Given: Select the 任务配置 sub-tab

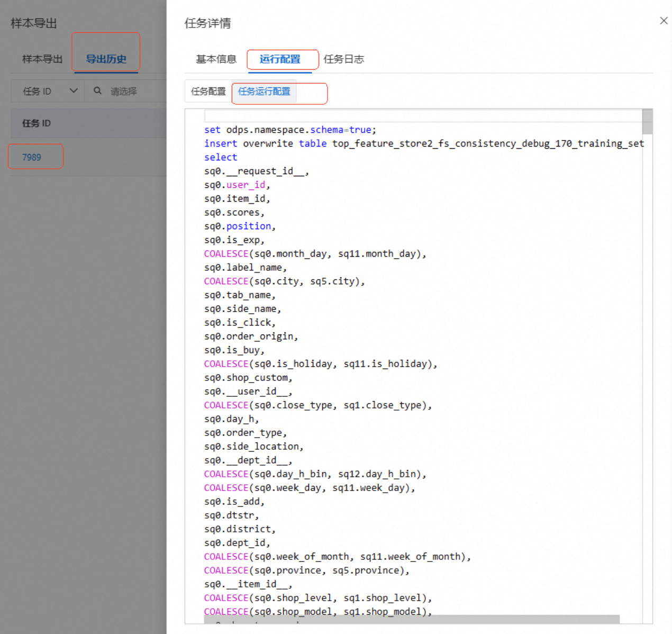Looking at the screenshot, I should [x=208, y=92].
